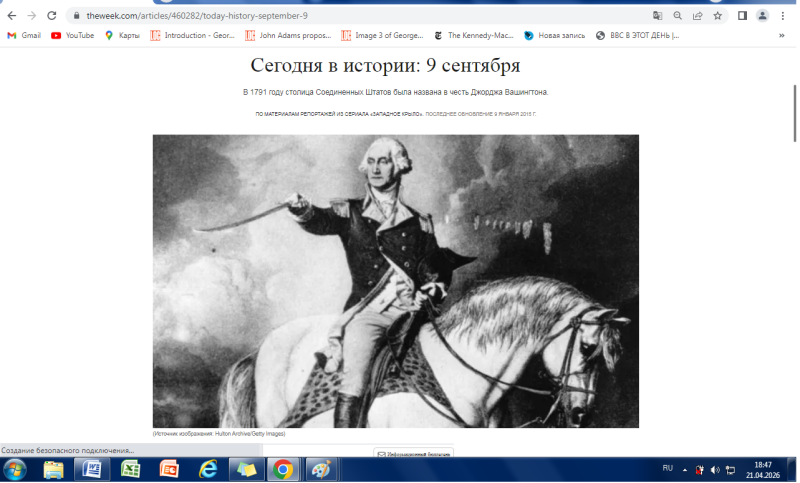Viewport: 800px width, 483px height.
Task: Bookmark this page with the star icon
Action: [x=717, y=16]
